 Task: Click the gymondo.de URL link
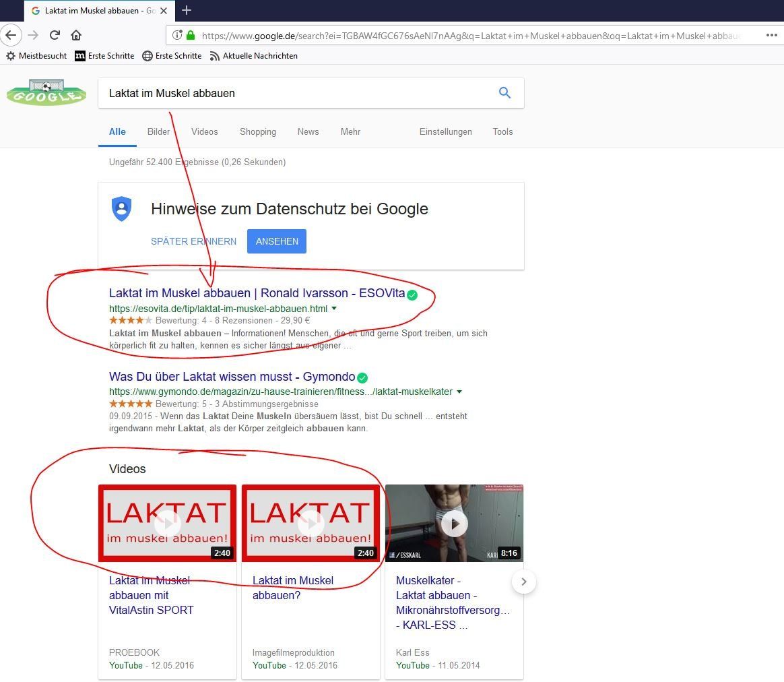(x=280, y=392)
